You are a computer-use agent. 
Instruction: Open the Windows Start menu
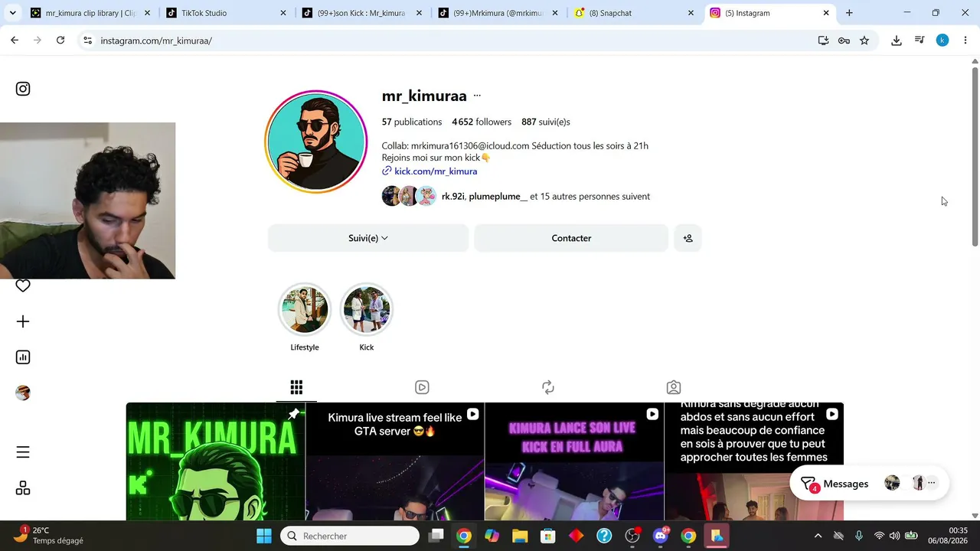coord(264,536)
